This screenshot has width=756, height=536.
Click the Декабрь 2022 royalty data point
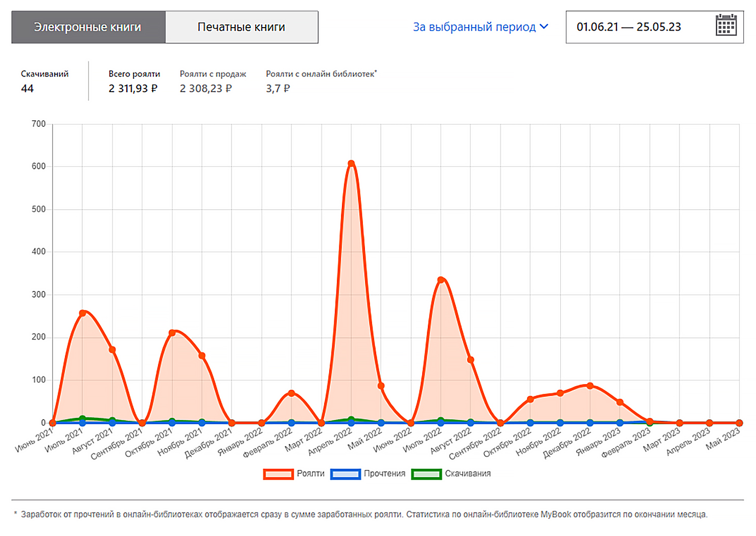coord(590,386)
